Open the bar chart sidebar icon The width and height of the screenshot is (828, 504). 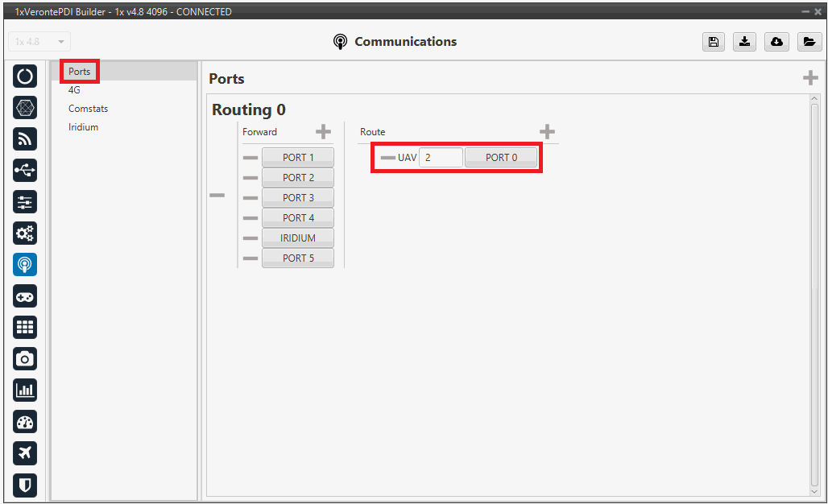click(25, 390)
